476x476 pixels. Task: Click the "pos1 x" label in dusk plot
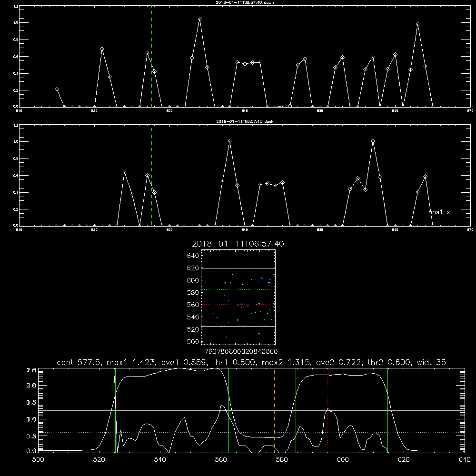[x=439, y=212]
